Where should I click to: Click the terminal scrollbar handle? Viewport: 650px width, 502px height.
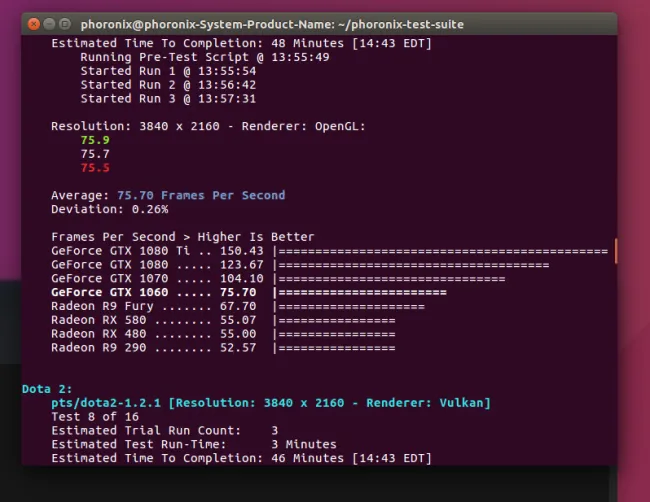click(x=616, y=250)
